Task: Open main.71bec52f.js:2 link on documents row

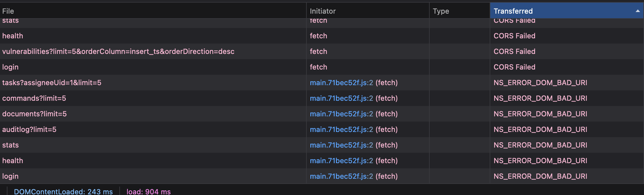Action: tap(340, 114)
